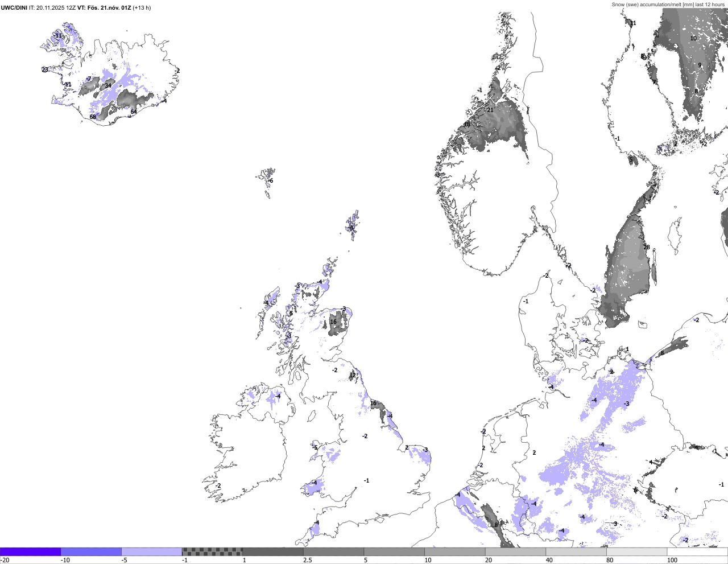Click the medium purple -10 to -5 legend swatch
Image resolution: width=728 pixels, height=564 pixels.
click(x=91, y=551)
